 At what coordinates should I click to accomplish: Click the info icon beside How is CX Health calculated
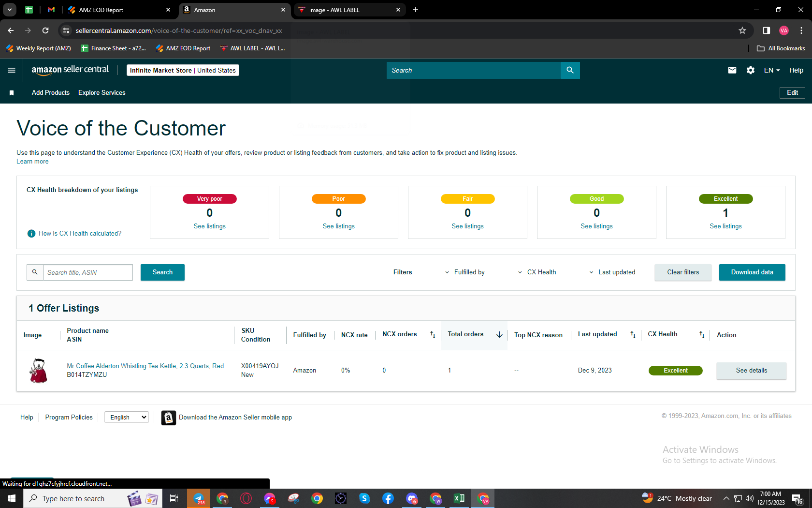[31, 234]
